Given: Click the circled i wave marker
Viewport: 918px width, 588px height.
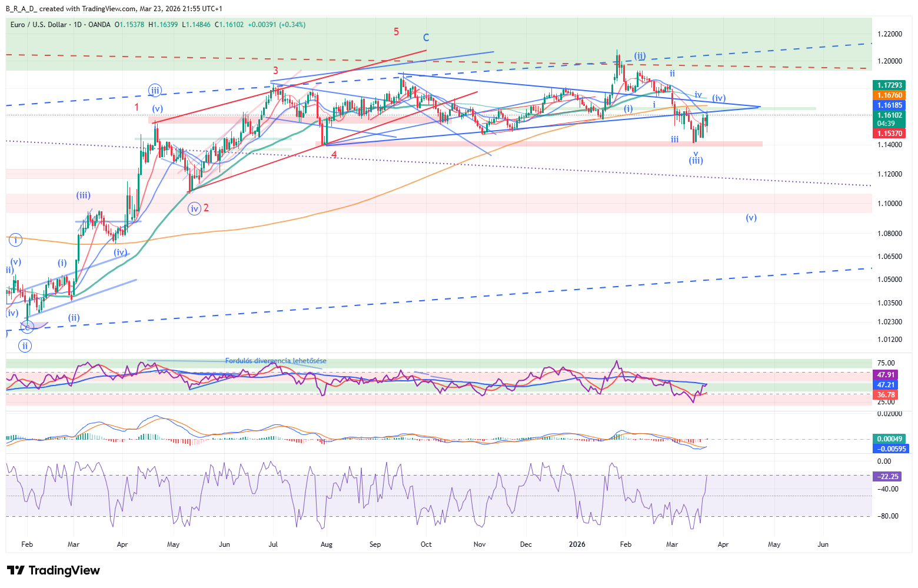Looking at the screenshot, I should click(15, 240).
